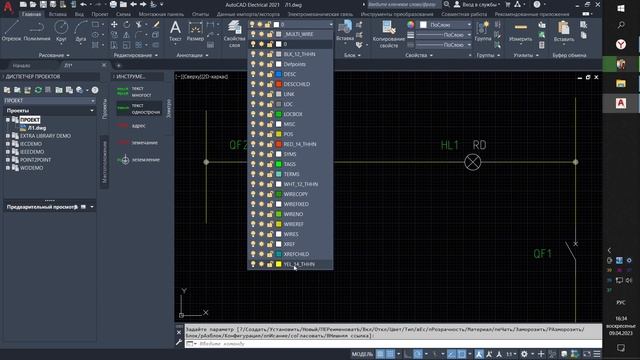The width and height of the screenshot is (640, 360).
Task: Click the ground symbol (заземление) tool
Action: point(139,160)
